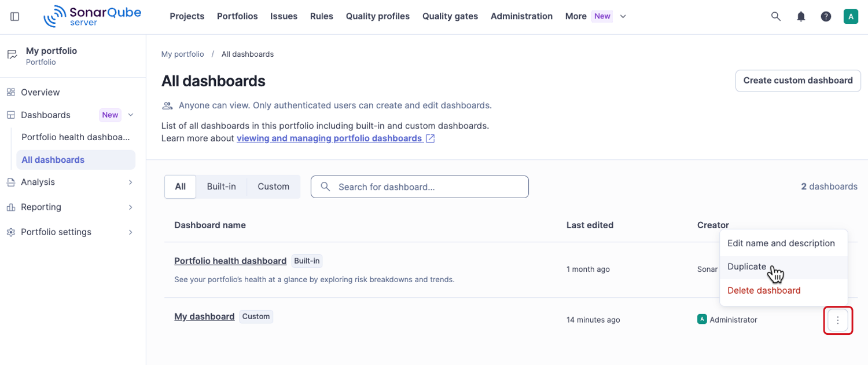The width and height of the screenshot is (868, 365).
Task: Open viewing and managing portfolio dashboards link
Action: [x=329, y=138]
